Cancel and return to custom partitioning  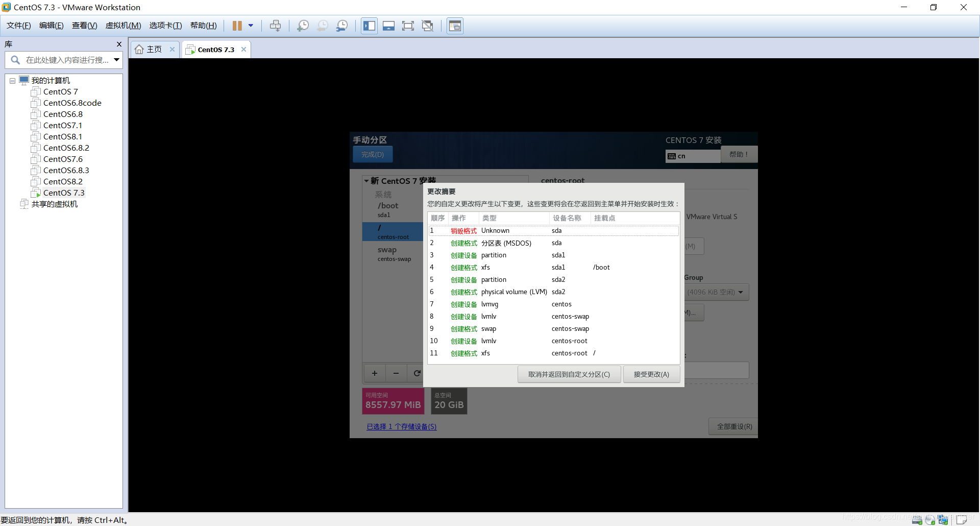click(569, 374)
